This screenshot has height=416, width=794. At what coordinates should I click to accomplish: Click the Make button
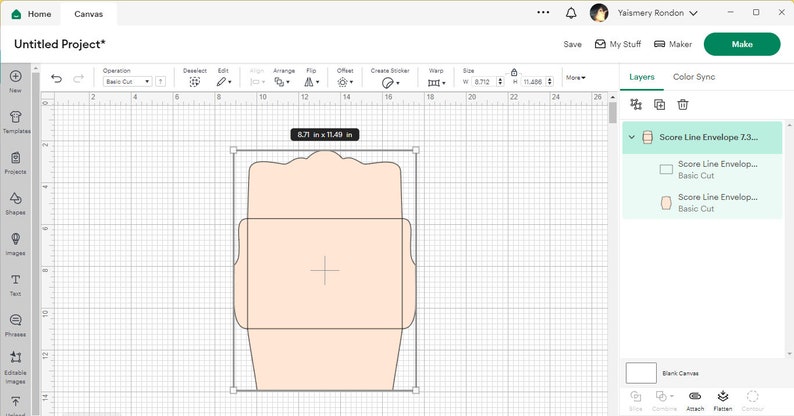(742, 44)
